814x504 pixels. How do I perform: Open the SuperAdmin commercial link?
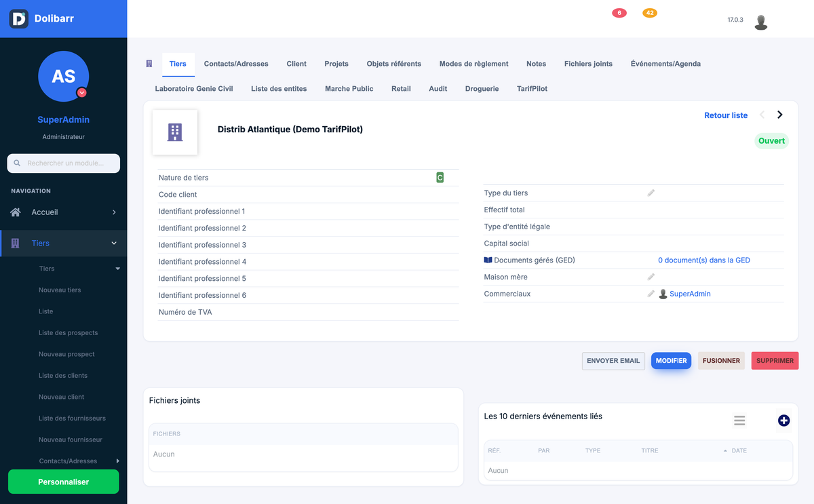(690, 294)
